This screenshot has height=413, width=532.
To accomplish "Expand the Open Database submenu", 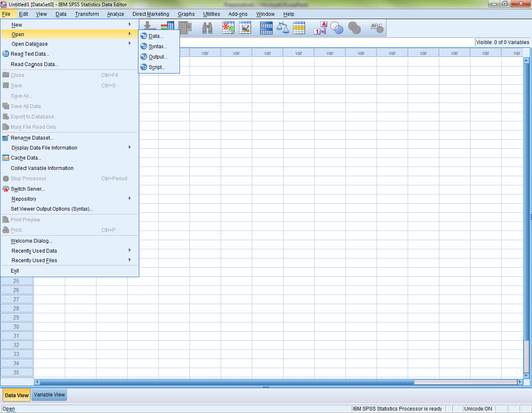I will 69,44.
